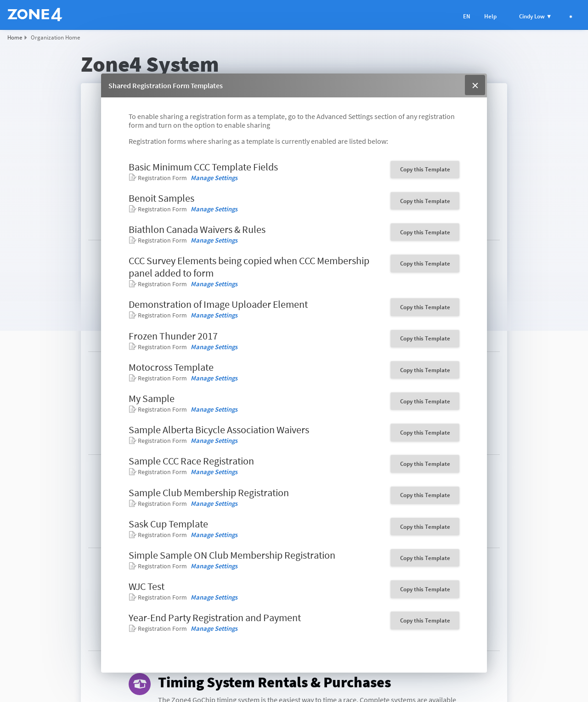The image size is (588, 702).
Task: Close the Shared Registration Form Templates dialog
Action: [x=475, y=85]
